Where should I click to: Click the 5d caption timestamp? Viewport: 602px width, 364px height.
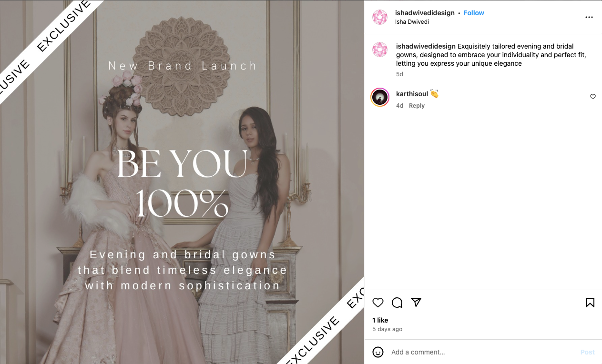tap(399, 74)
